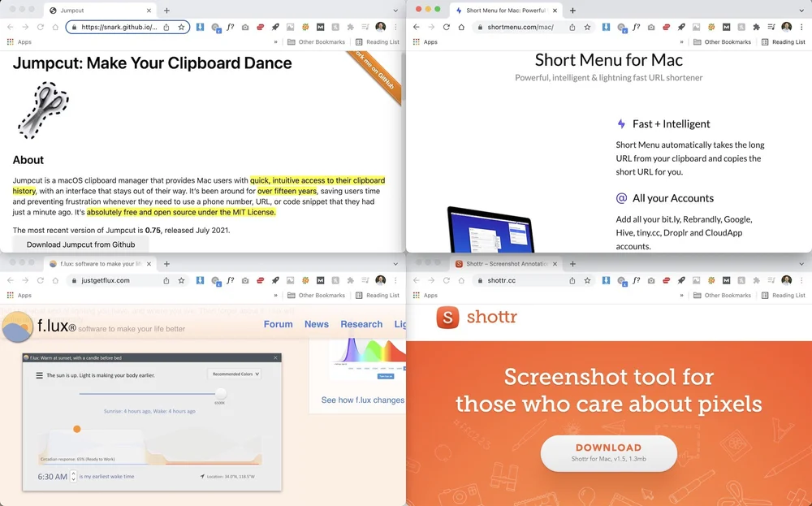Click the Shottr DOWNLOAD button
Screen dimensions: 812x506
click(608, 453)
